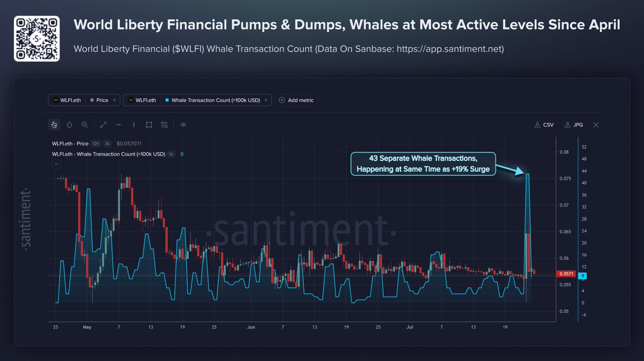Viewport: 644px width, 361px height.
Task: Click the Whale Transaction Count (>100k USD) chip
Action: pyautogui.click(x=216, y=100)
